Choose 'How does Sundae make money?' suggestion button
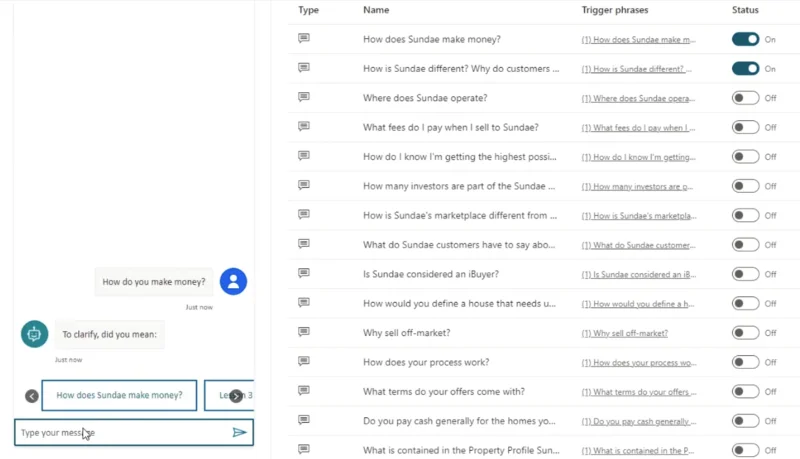The width and height of the screenshot is (800, 459). click(119, 395)
